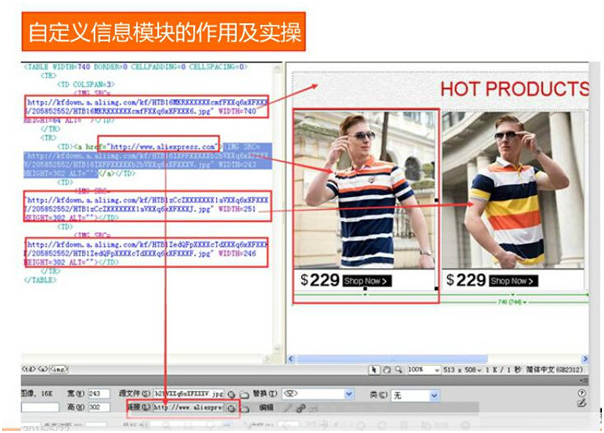The height and width of the screenshot is (433, 604).
Task: Select the yellow striped polo product image
Action: (x=513, y=190)
